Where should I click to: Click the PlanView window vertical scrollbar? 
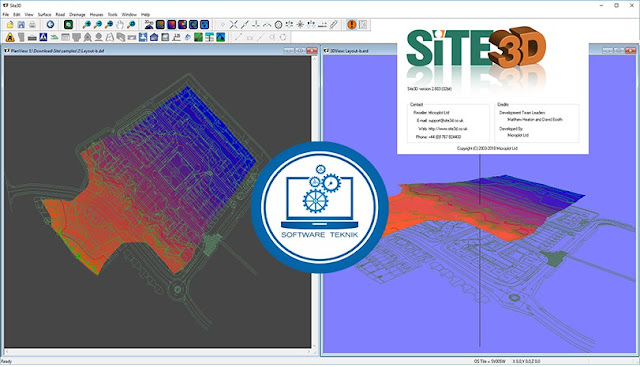click(x=314, y=202)
